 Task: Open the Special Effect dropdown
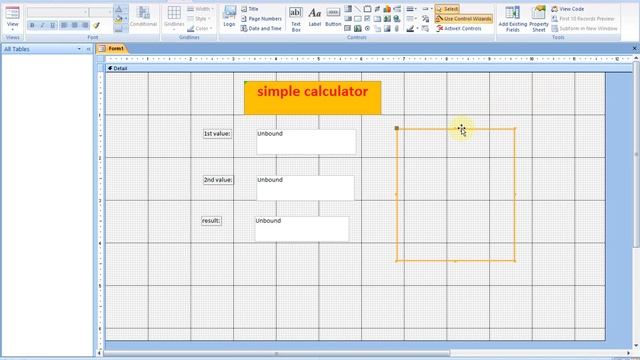pos(427,9)
